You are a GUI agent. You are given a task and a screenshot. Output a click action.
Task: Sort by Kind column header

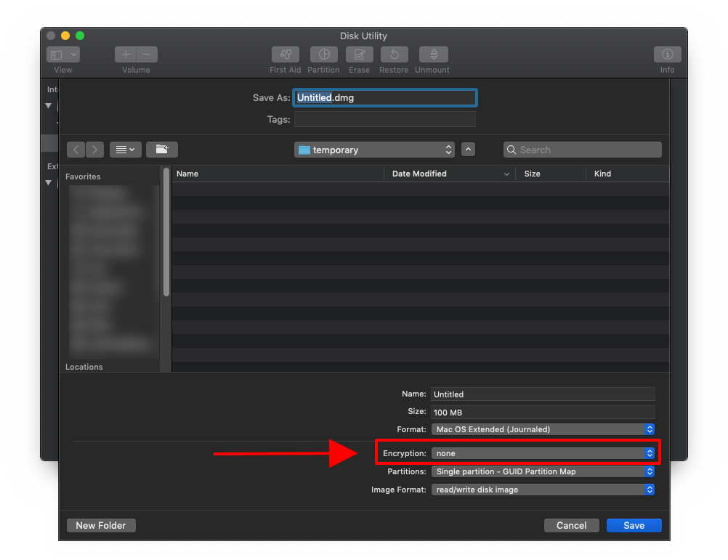tap(627, 174)
